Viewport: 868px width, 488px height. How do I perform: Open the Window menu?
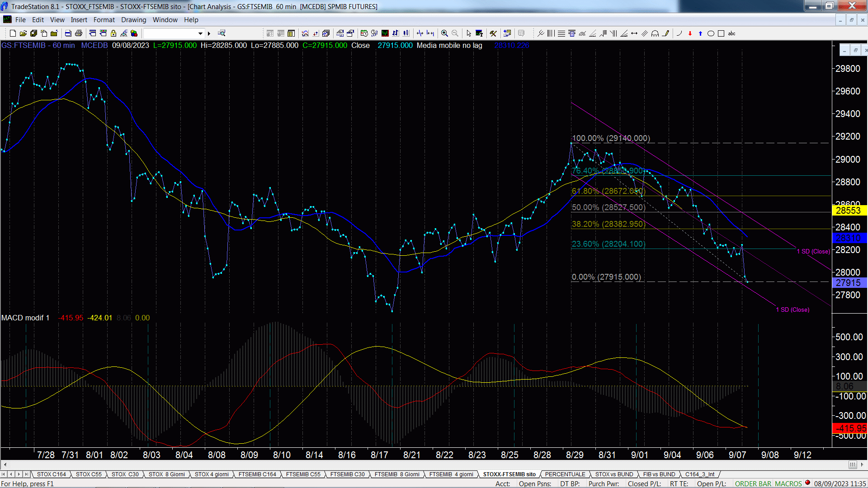165,20
